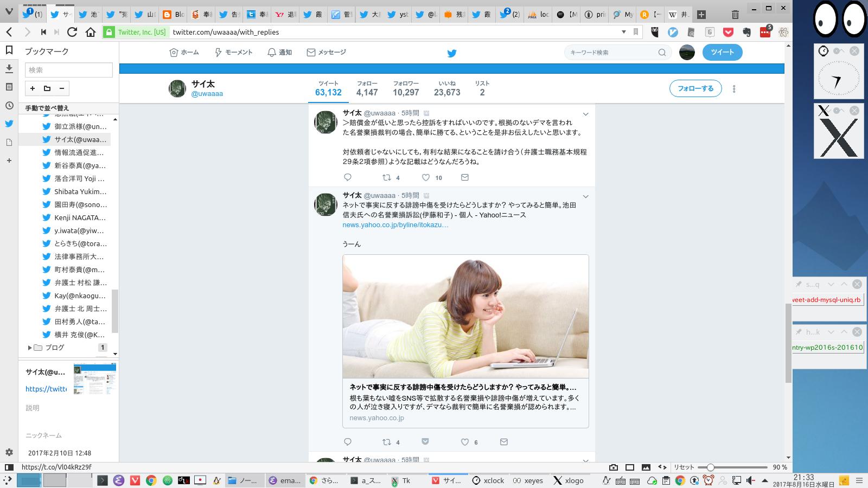Open the Vivaldi main menu
The height and width of the screenshot is (488, 868).
pyautogui.click(x=9, y=12)
